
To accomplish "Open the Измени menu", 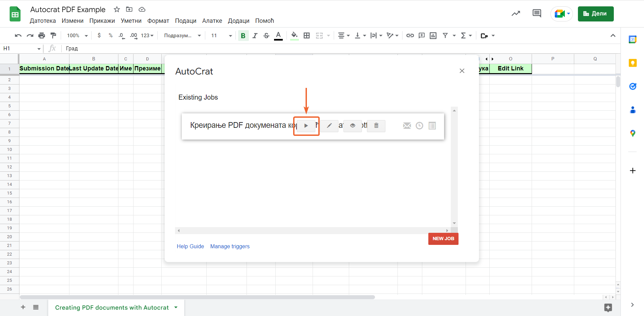I will point(72,21).
